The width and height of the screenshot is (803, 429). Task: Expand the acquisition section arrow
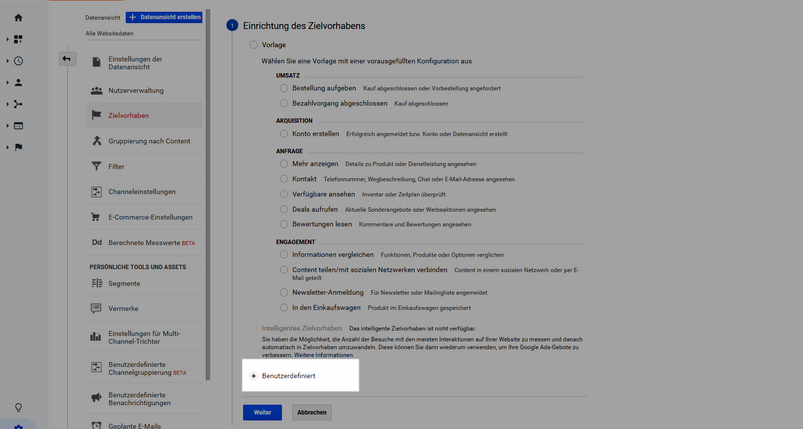[7, 104]
